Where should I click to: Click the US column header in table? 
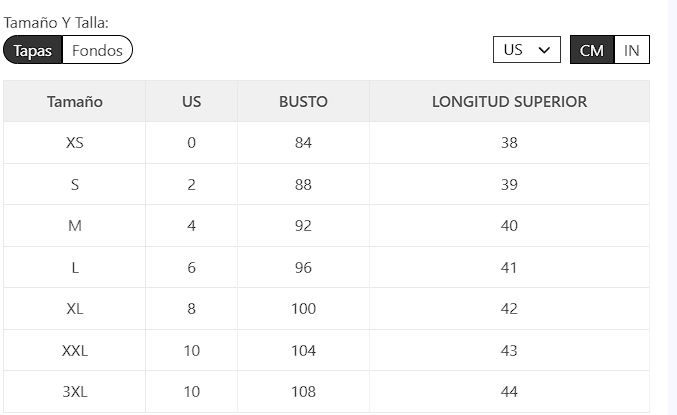[x=191, y=101]
